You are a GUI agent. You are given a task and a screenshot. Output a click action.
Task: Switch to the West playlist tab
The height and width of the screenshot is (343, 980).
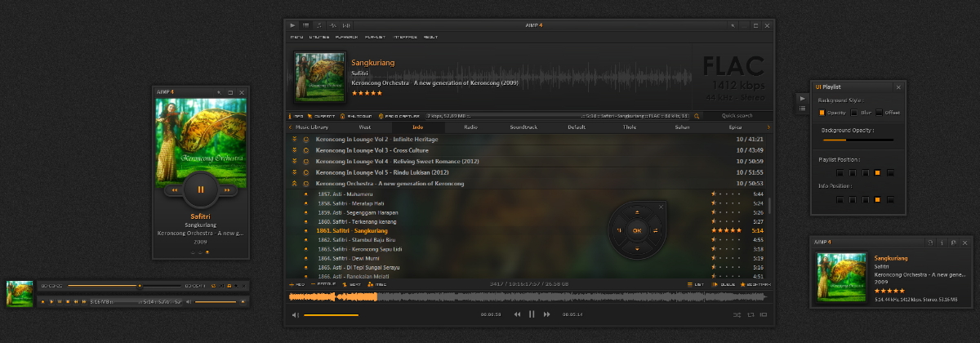[364, 127]
